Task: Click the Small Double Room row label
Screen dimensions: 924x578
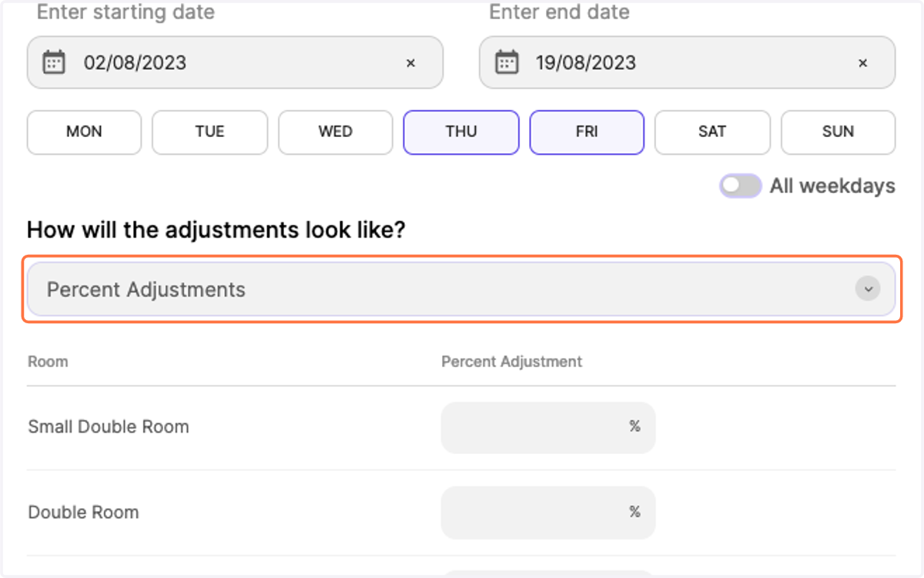Action: pyautogui.click(x=109, y=427)
